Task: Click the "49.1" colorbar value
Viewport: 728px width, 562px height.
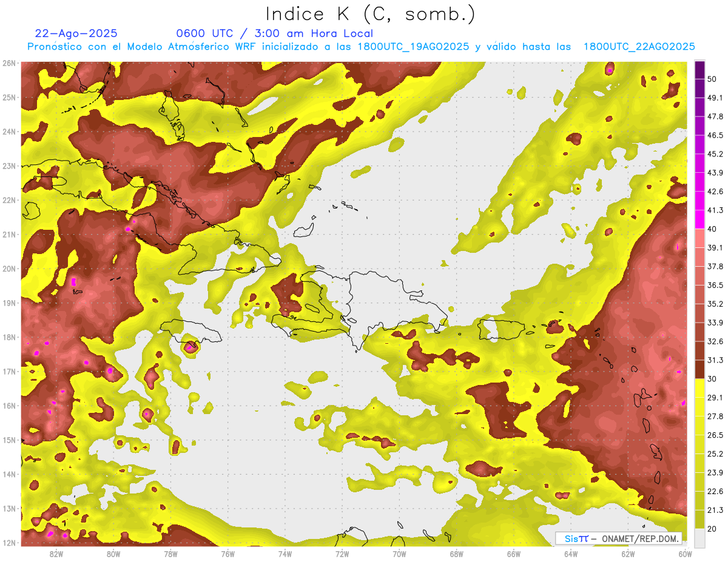Action: pos(715,98)
